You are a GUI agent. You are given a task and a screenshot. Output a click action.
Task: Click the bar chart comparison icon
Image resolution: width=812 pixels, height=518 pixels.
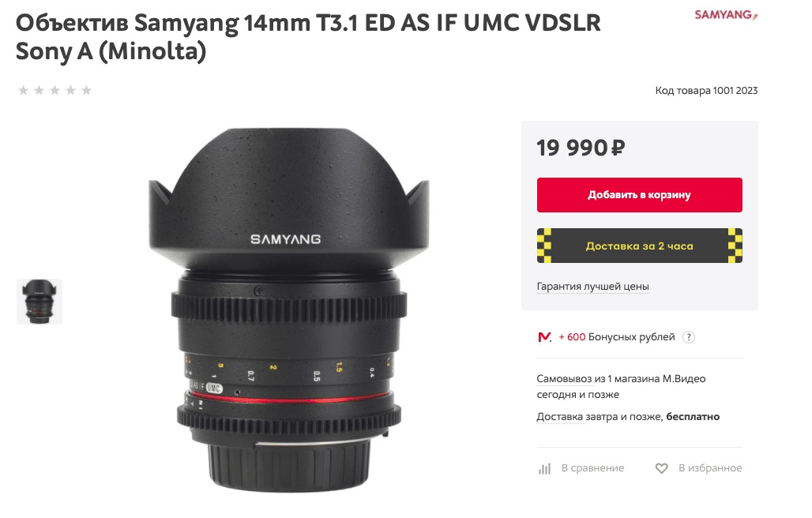pyautogui.click(x=544, y=468)
